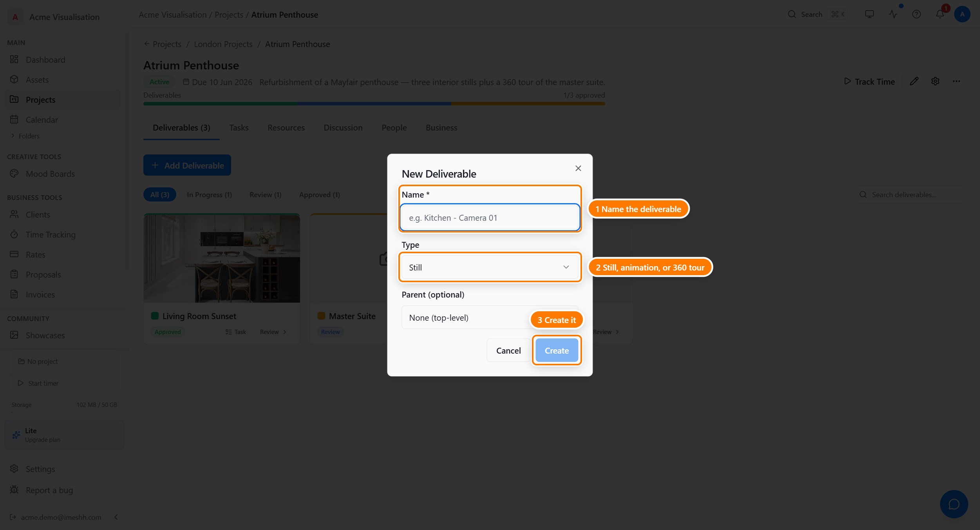
Task: Click the deliverables progress bar
Action: pyautogui.click(x=374, y=103)
